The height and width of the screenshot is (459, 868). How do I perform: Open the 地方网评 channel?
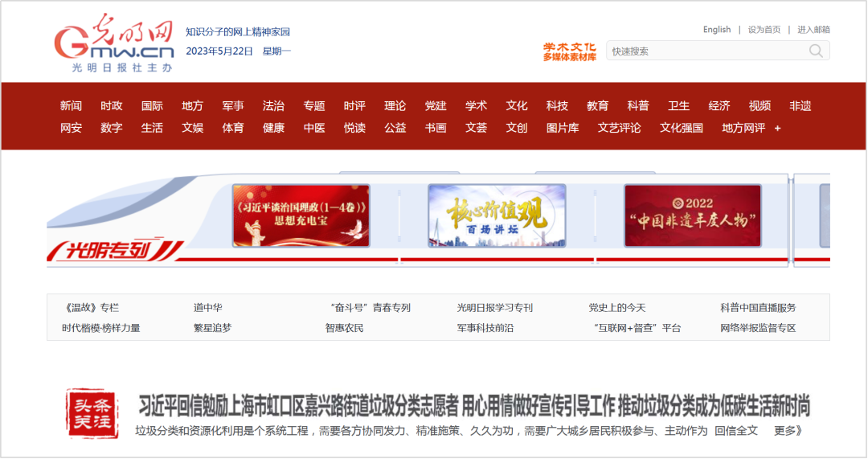pos(743,128)
